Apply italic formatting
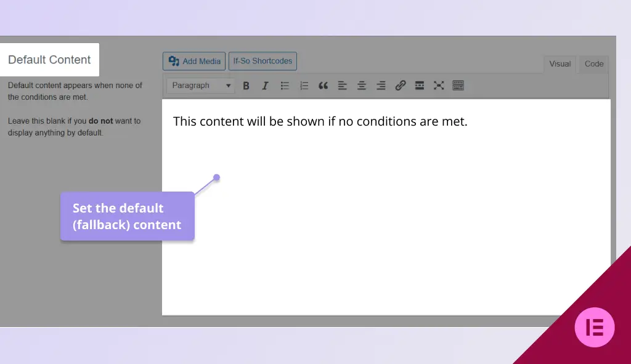 click(x=265, y=85)
